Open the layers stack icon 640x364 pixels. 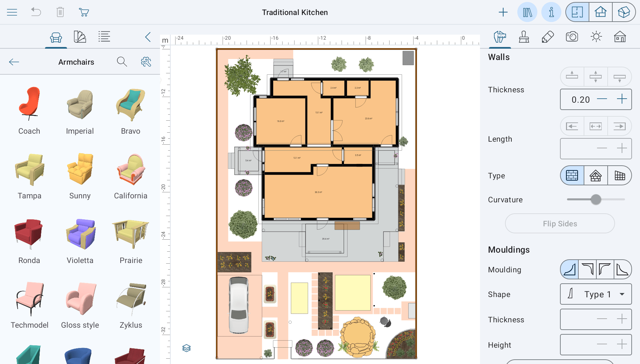click(x=187, y=348)
